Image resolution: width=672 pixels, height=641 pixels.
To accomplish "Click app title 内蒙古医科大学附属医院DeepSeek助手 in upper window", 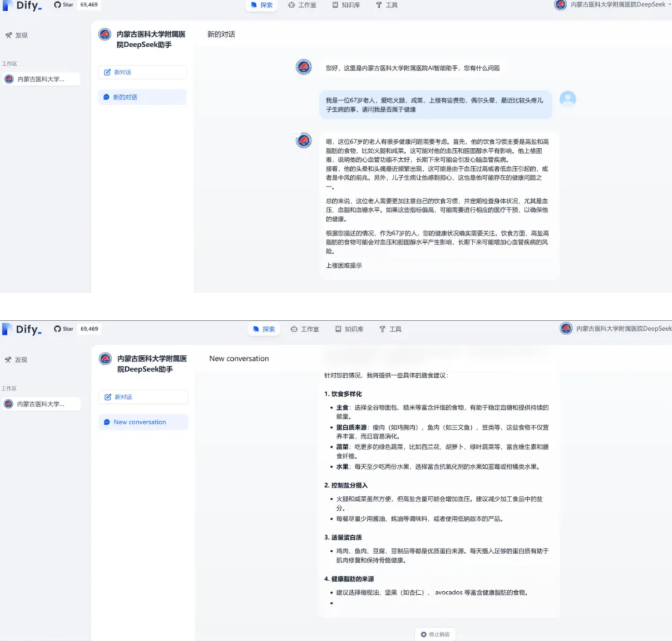I will pos(150,39).
